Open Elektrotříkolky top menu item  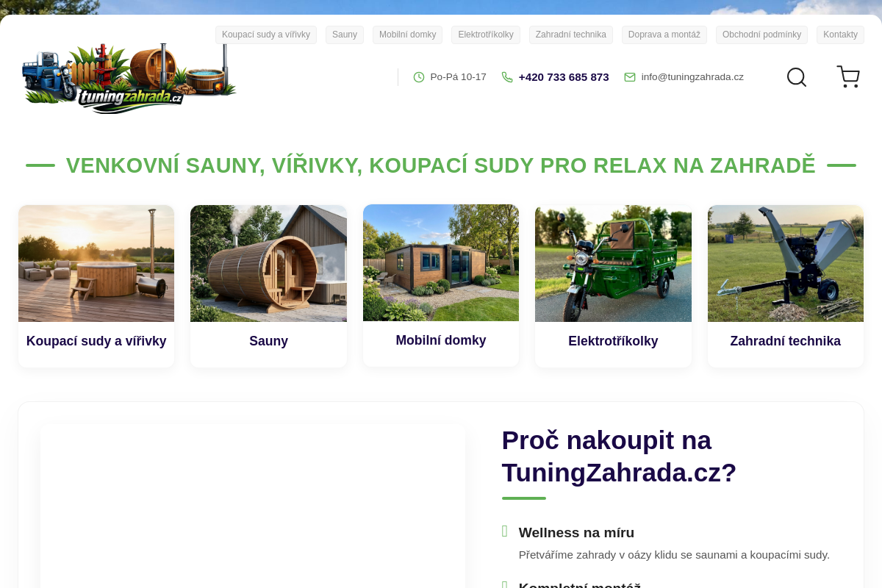click(x=486, y=35)
